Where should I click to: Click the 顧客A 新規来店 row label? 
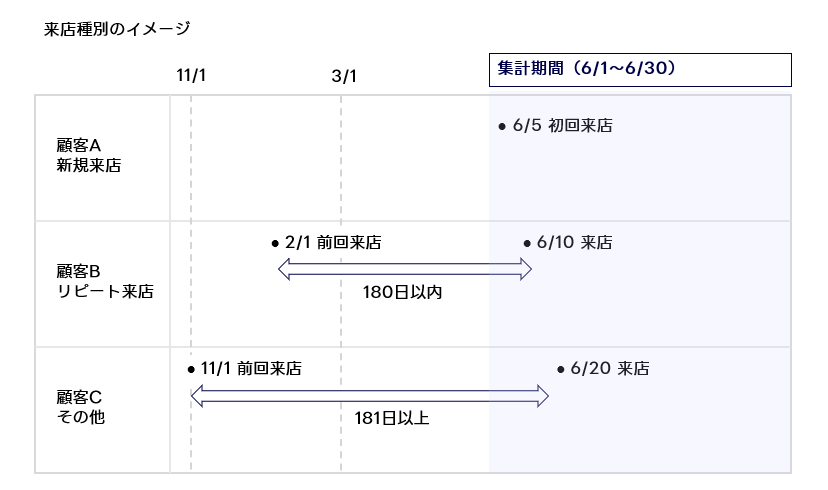point(89,155)
